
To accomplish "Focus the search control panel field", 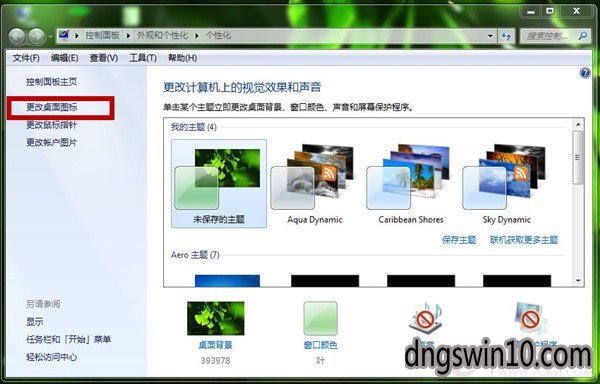I will [x=555, y=36].
